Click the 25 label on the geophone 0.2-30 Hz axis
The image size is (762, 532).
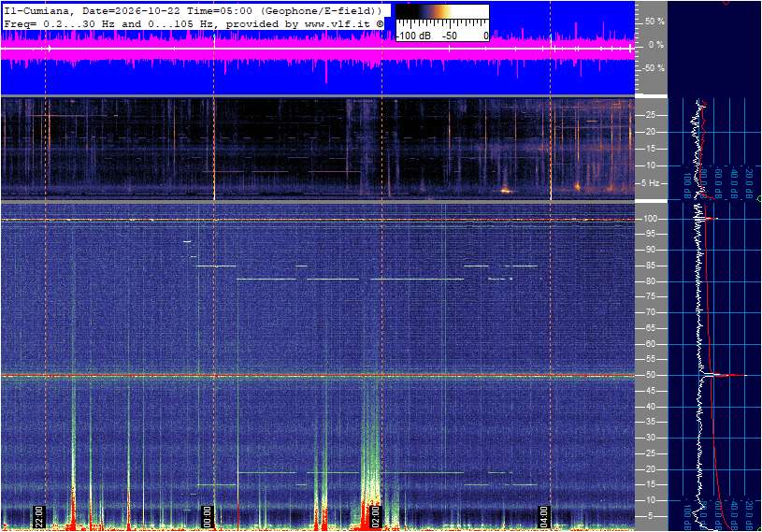(x=650, y=115)
